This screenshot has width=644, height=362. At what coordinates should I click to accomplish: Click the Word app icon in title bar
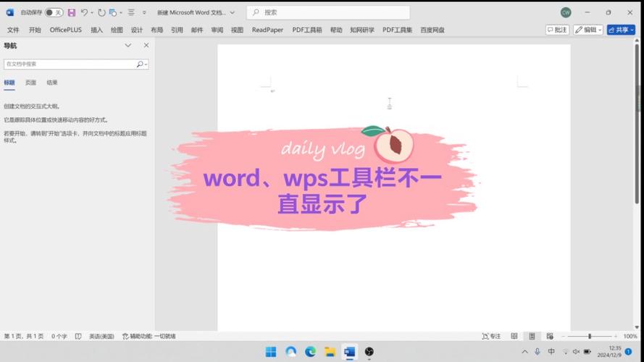click(x=10, y=13)
